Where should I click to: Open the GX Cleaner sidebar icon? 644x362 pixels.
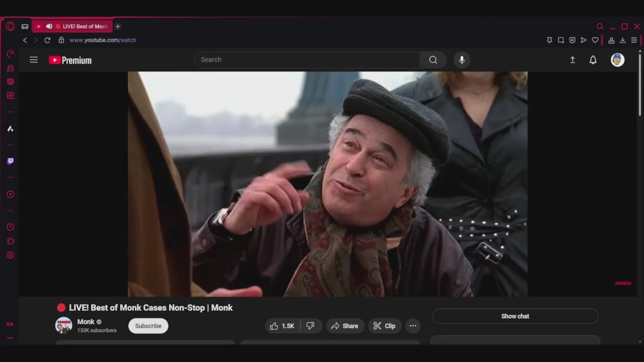pyautogui.click(x=10, y=68)
